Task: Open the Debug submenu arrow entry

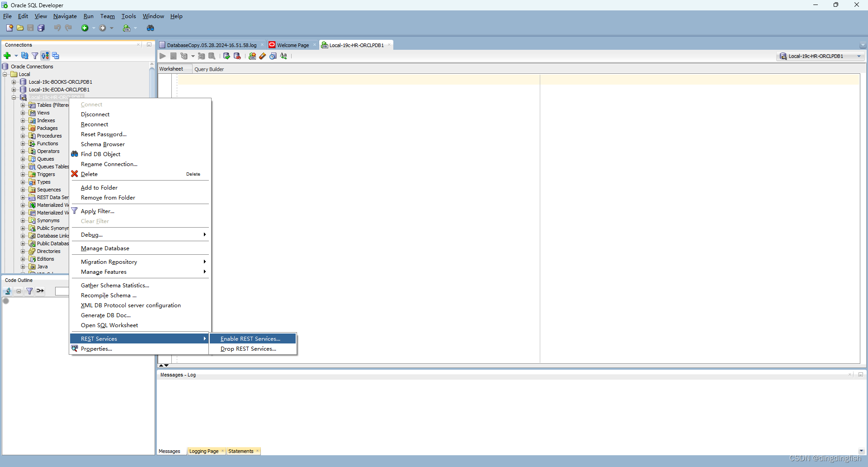Action: pyautogui.click(x=139, y=234)
